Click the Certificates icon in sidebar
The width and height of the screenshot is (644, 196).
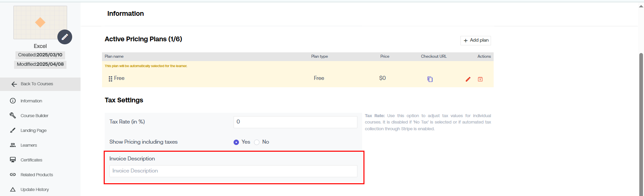[x=13, y=160]
